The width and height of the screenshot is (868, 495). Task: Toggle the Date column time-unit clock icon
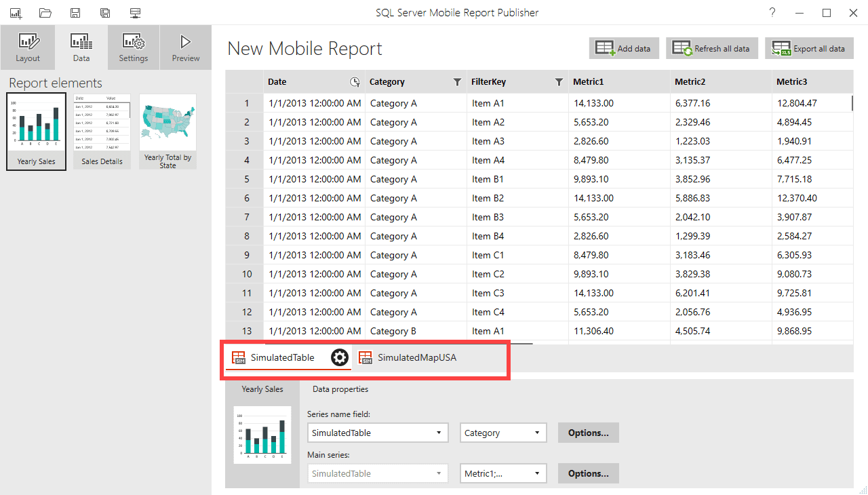pyautogui.click(x=355, y=82)
